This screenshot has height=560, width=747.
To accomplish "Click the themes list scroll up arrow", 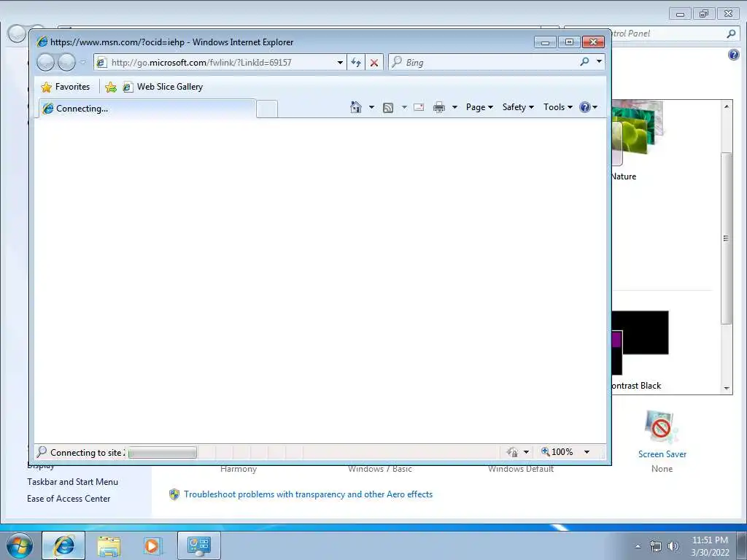I will (727, 106).
